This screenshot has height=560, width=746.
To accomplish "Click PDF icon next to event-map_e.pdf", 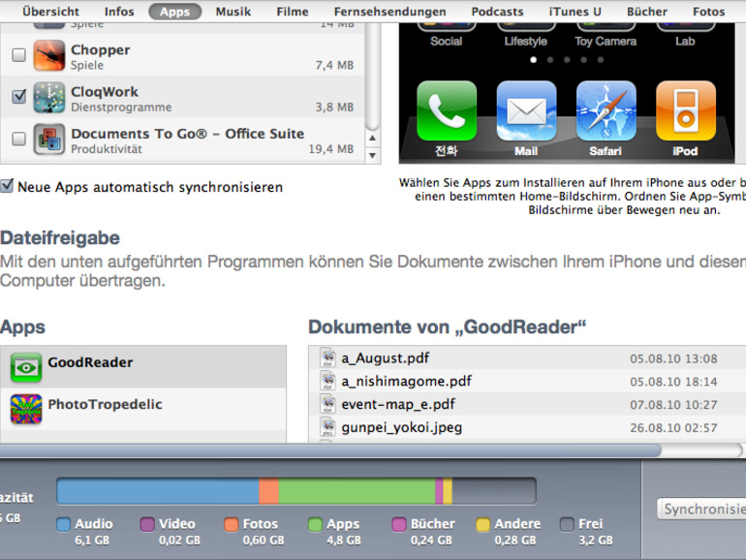I will click(x=327, y=404).
